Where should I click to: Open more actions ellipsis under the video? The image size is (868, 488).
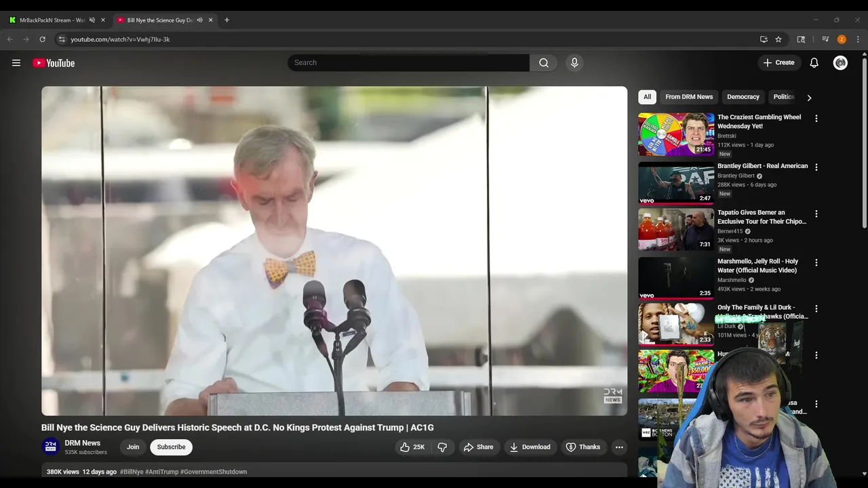pyautogui.click(x=619, y=447)
